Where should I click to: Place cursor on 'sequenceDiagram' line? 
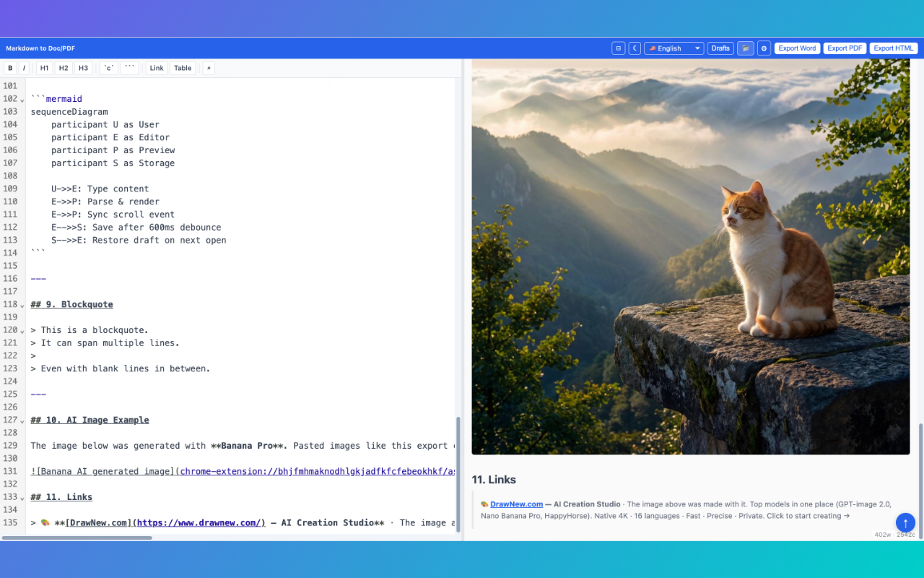(69, 112)
